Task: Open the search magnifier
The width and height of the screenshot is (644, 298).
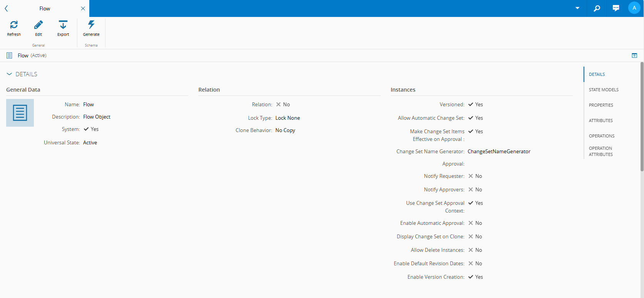Action: [x=597, y=8]
